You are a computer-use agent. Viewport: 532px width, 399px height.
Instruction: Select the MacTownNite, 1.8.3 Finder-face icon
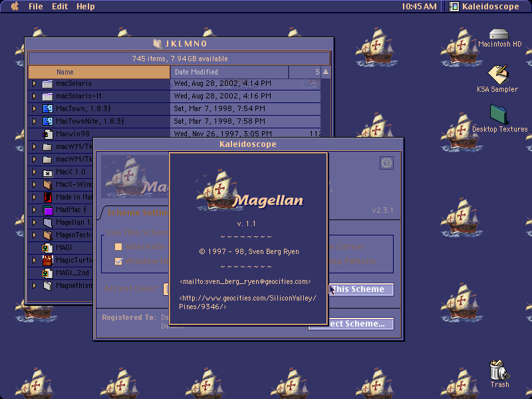(x=47, y=122)
